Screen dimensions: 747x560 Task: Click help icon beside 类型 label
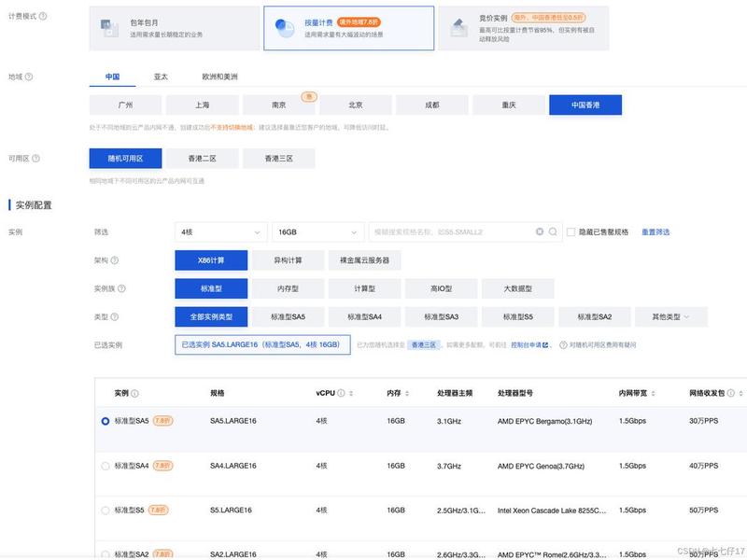click(115, 316)
